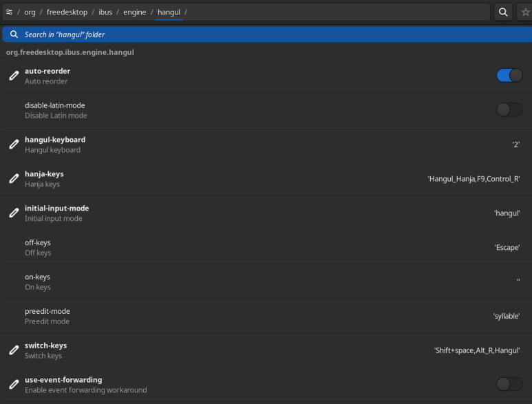Screen dimensions: 532x404
Task: Click the search icon inside the search field
Action: coord(14,34)
